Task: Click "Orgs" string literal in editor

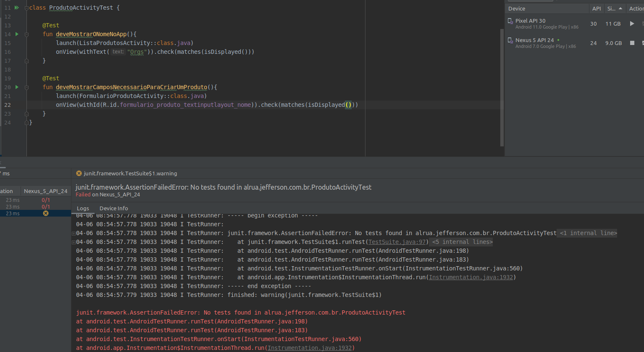Action: [x=137, y=52]
